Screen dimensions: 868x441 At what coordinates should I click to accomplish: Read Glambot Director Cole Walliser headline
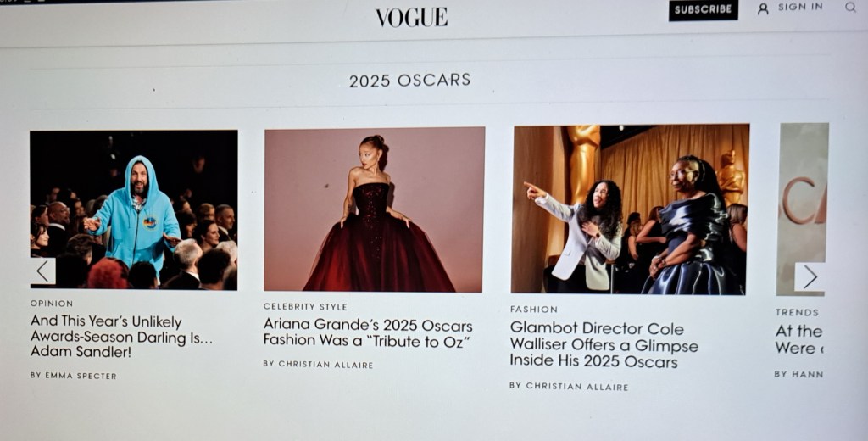604,344
